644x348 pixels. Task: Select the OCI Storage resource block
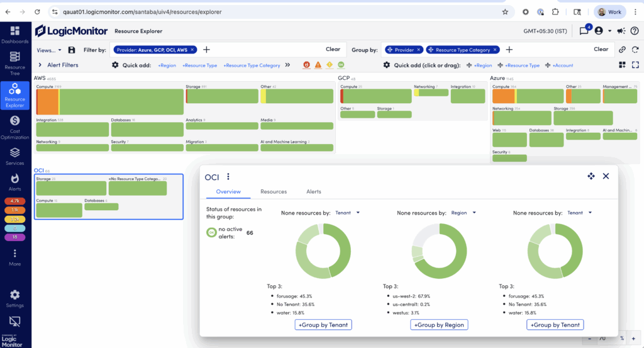[x=71, y=188]
